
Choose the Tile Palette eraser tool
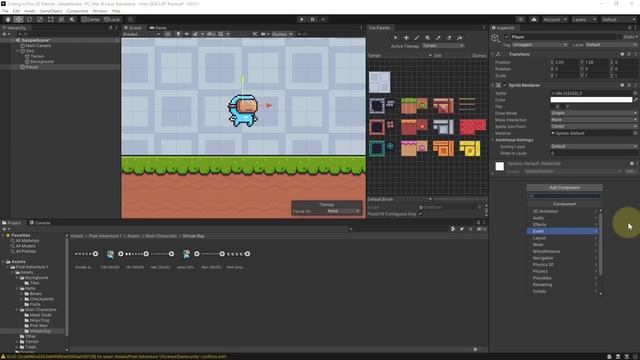(x=449, y=38)
